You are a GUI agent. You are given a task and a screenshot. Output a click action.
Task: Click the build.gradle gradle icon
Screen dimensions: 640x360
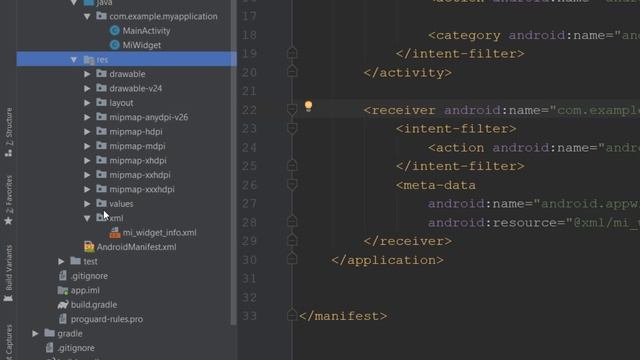tap(63, 304)
